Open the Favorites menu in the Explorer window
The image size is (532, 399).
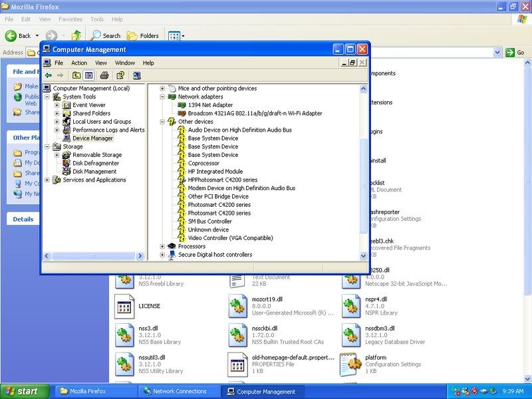[x=70, y=19]
